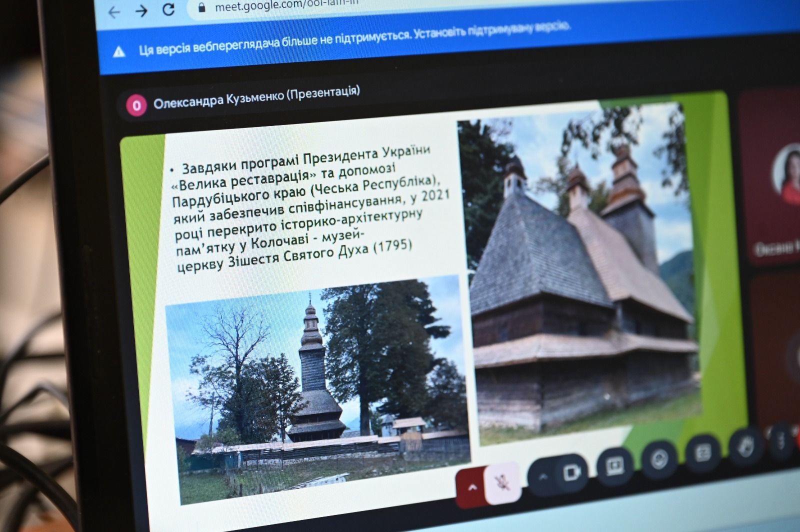This screenshot has height=532, width=800.
Task: Click the pink 'O' presenter avatar
Action: [x=136, y=105]
